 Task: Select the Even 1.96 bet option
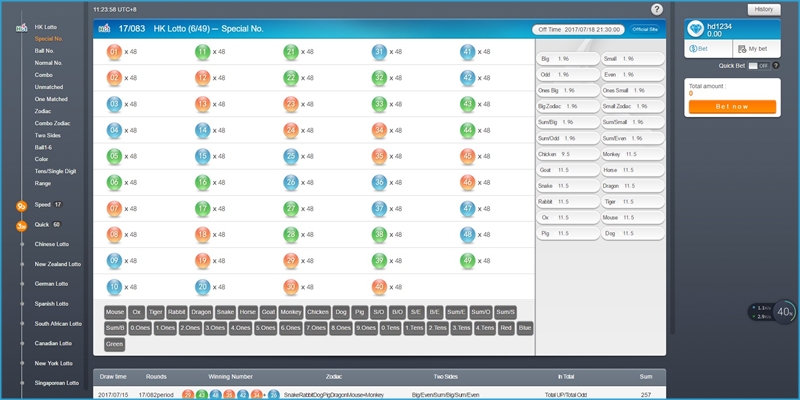click(632, 74)
